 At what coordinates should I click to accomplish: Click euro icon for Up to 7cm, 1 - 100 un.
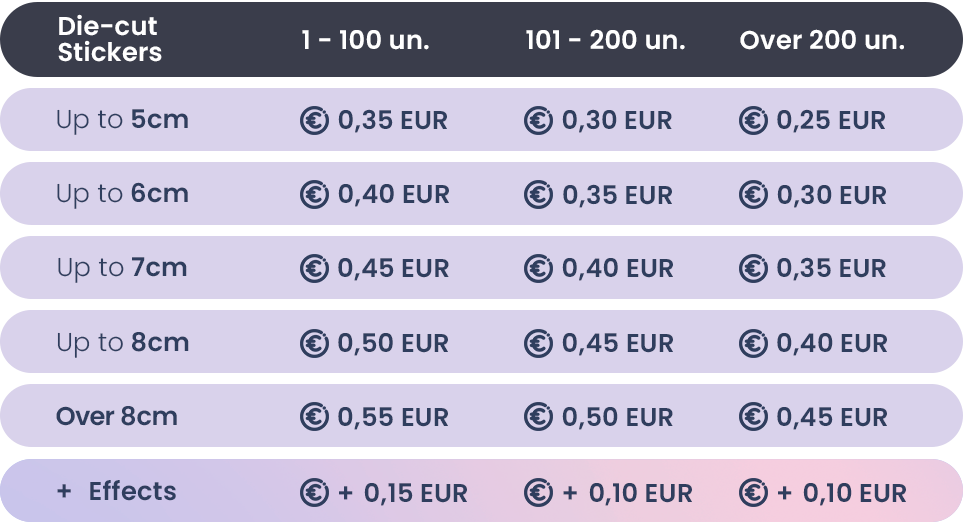coord(315,269)
